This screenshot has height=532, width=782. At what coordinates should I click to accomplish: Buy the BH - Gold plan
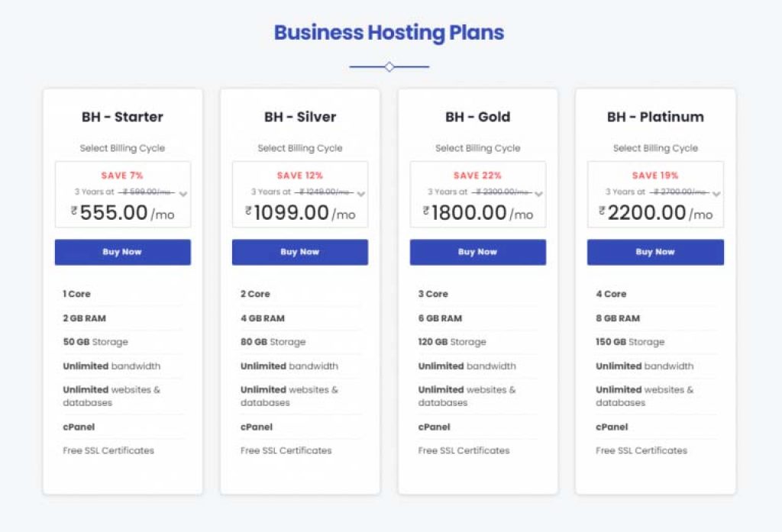click(x=477, y=252)
